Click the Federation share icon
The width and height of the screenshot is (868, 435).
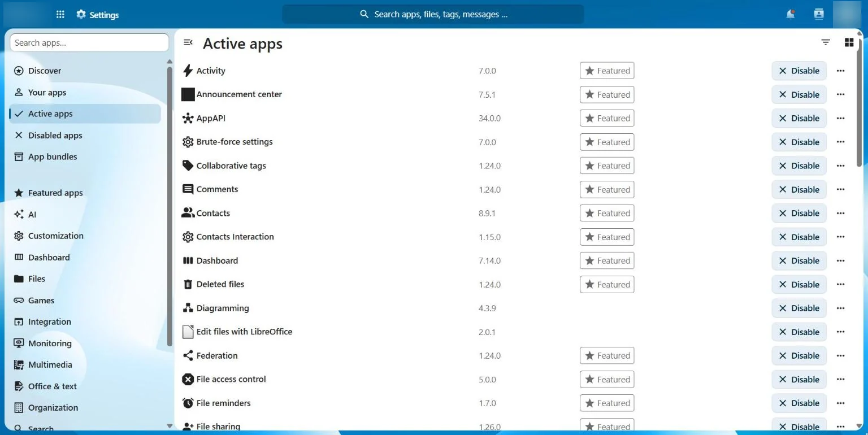(188, 355)
